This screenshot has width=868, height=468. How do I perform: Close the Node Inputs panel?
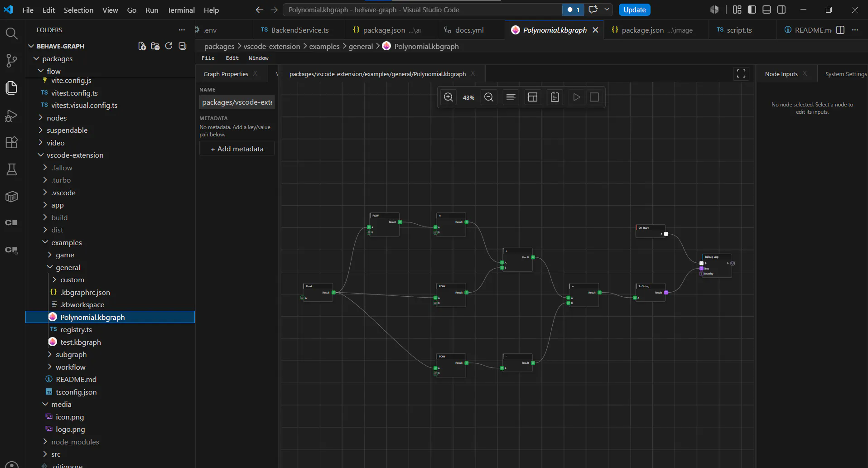click(x=805, y=73)
